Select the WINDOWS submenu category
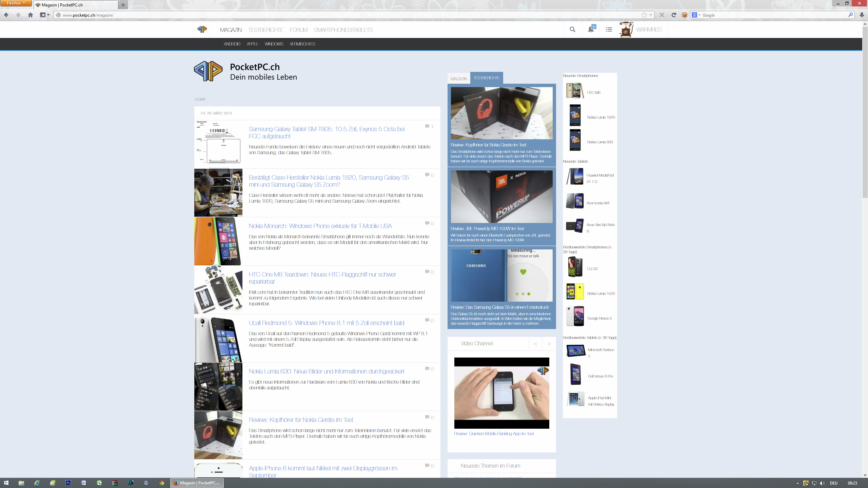 click(x=274, y=44)
